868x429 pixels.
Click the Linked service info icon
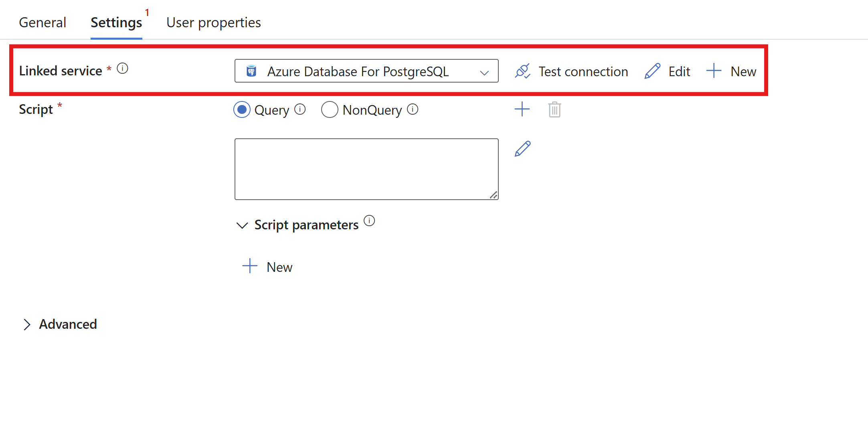[123, 69]
